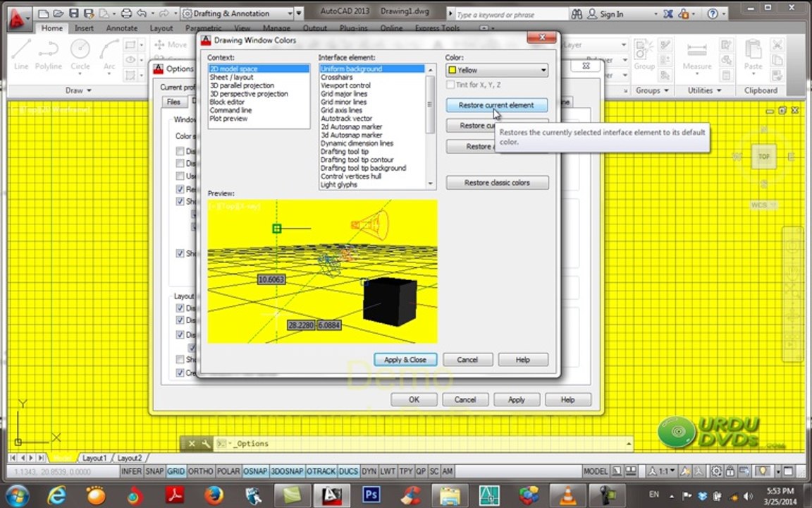
Task: Click the Redo arrow icon
Action: click(x=164, y=13)
